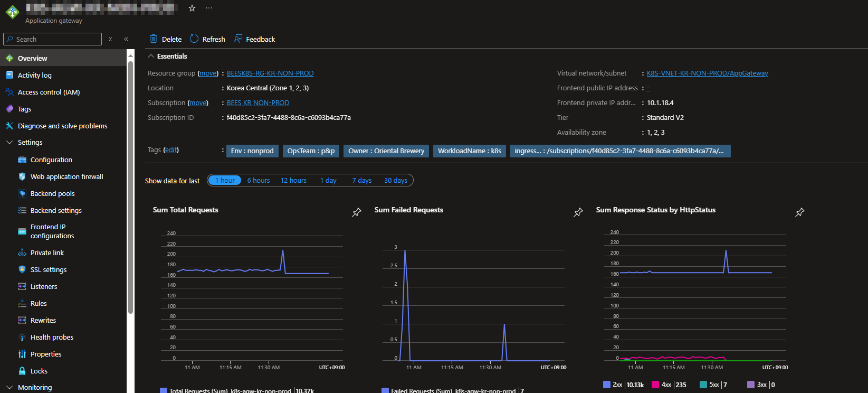Click the Rules icon
This screenshot has height=393, width=868.
[x=22, y=303]
